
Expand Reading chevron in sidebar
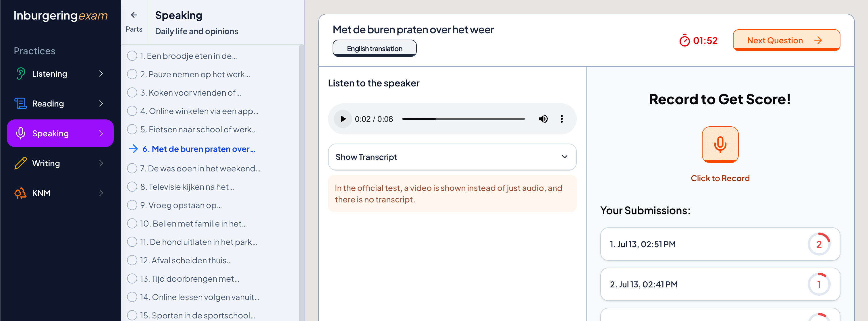pyautogui.click(x=101, y=103)
